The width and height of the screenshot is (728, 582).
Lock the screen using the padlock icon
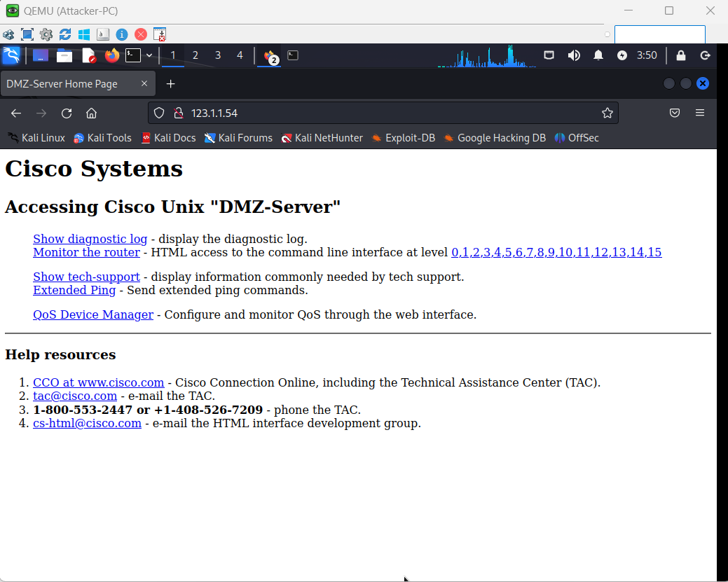680,55
